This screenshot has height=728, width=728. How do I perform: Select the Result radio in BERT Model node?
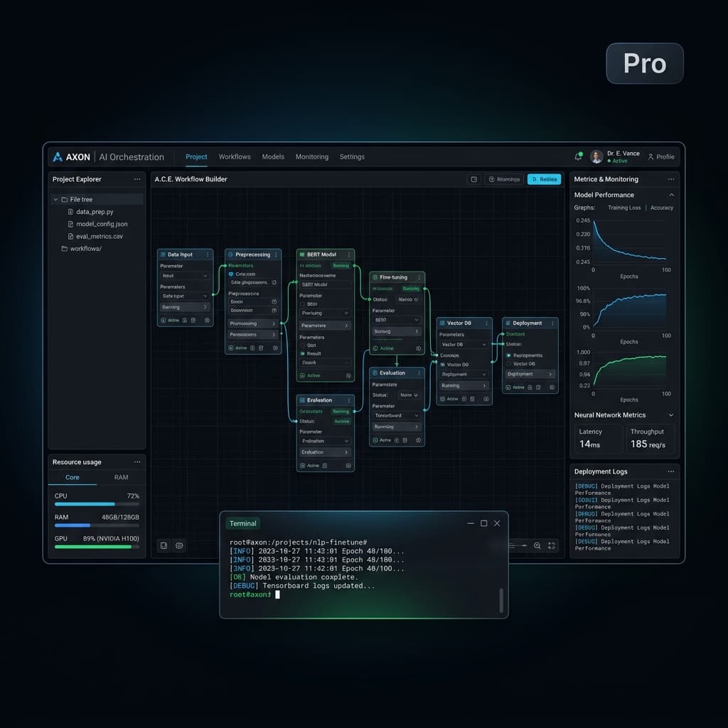coord(303,354)
